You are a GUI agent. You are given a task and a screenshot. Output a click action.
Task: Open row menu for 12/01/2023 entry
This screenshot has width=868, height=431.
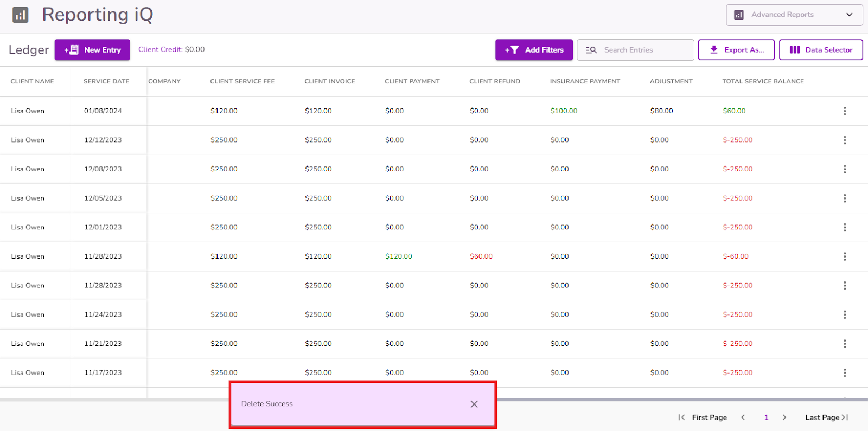click(x=845, y=228)
